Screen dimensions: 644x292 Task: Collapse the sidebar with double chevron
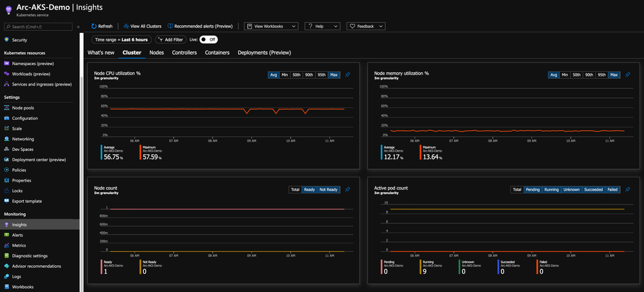[x=78, y=26]
